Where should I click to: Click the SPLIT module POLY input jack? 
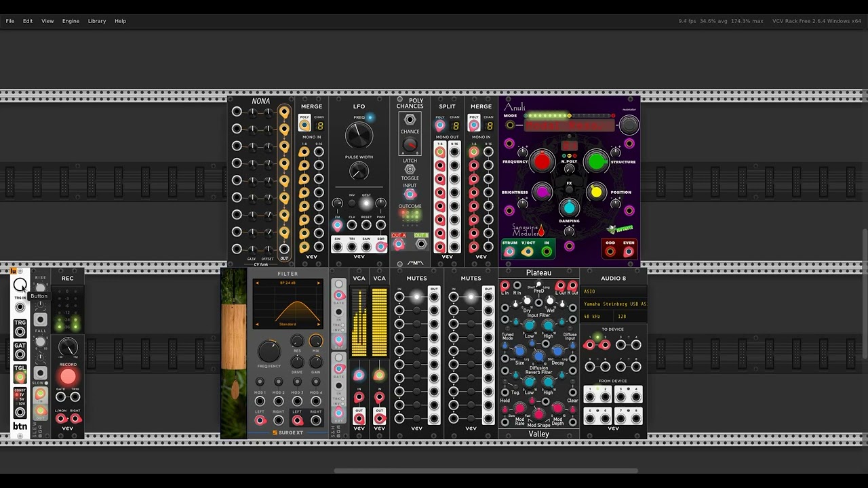pyautogui.click(x=440, y=125)
